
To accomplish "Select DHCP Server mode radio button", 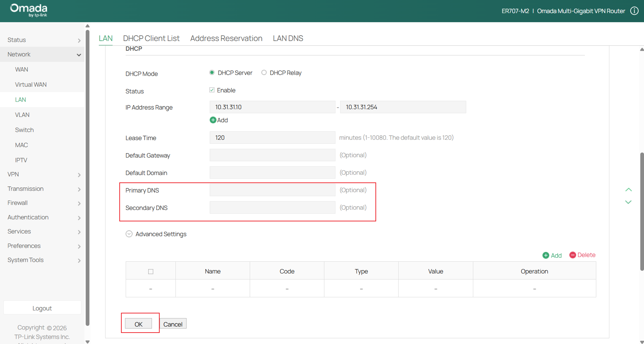I will 212,72.
